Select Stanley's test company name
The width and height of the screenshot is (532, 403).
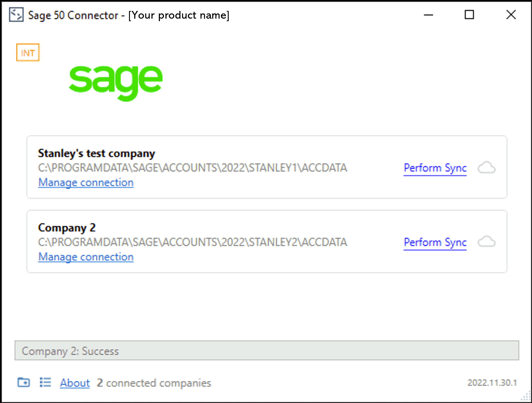pyautogui.click(x=96, y=153)
